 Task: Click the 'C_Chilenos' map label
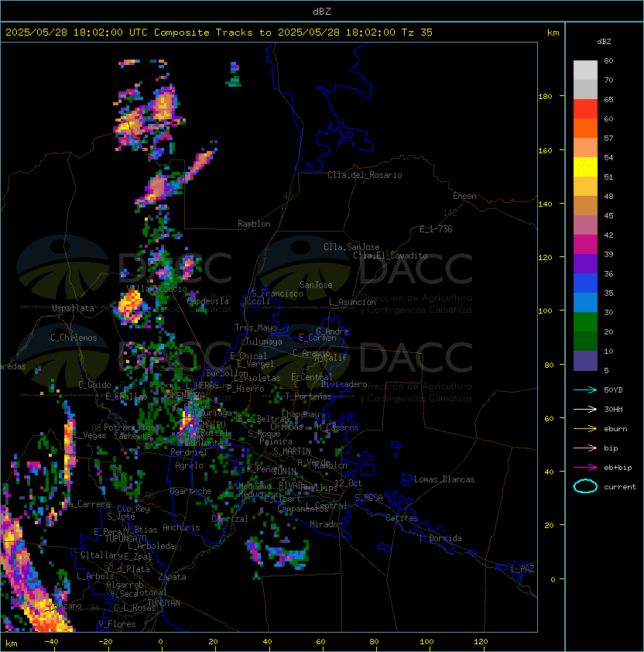(x=74, y=338)
